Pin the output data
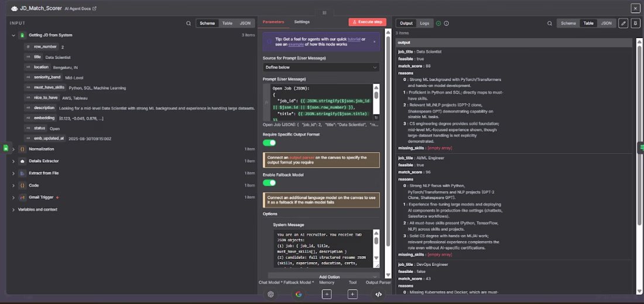The width and height of the screenshot is (644, 304). 635,23
